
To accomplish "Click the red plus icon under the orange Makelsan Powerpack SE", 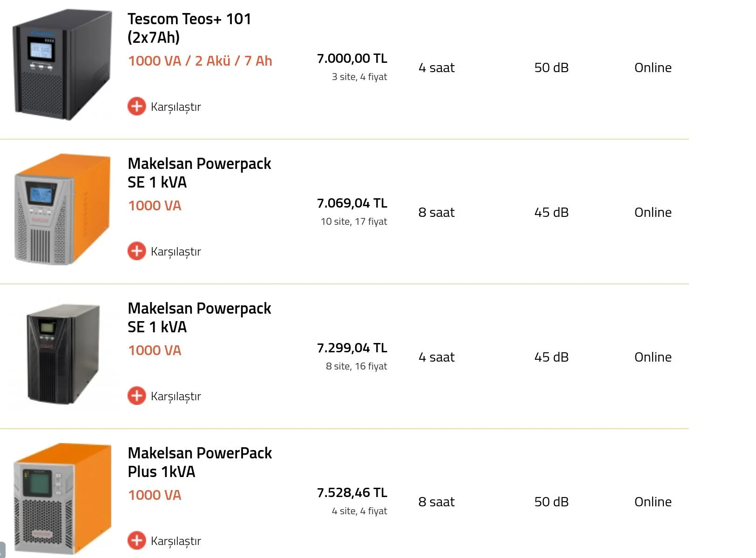I will pyautogui.click(x=136, y=251).
